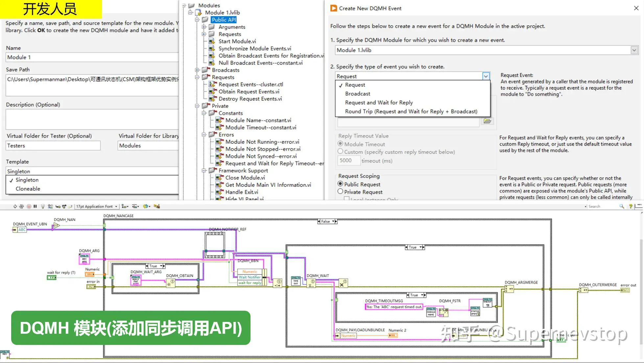Click the Step Into toolbar icon
The image size is (644, 363).
58,206
